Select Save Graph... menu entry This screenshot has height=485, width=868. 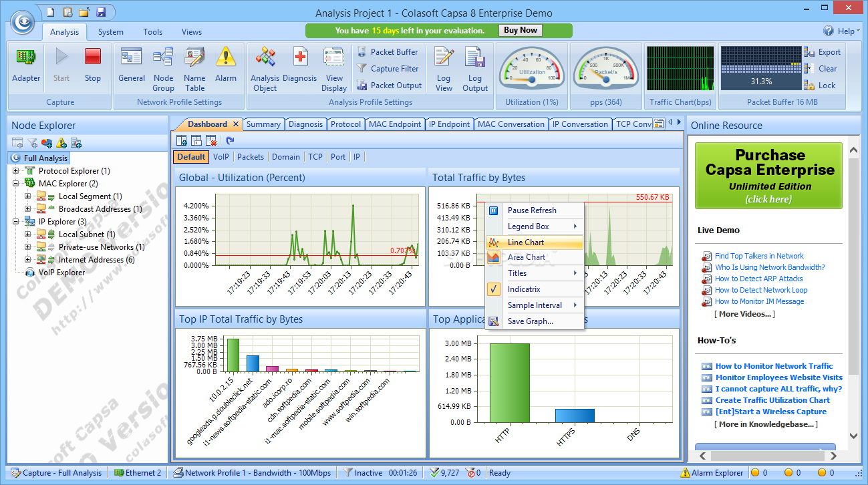[535, 321]
